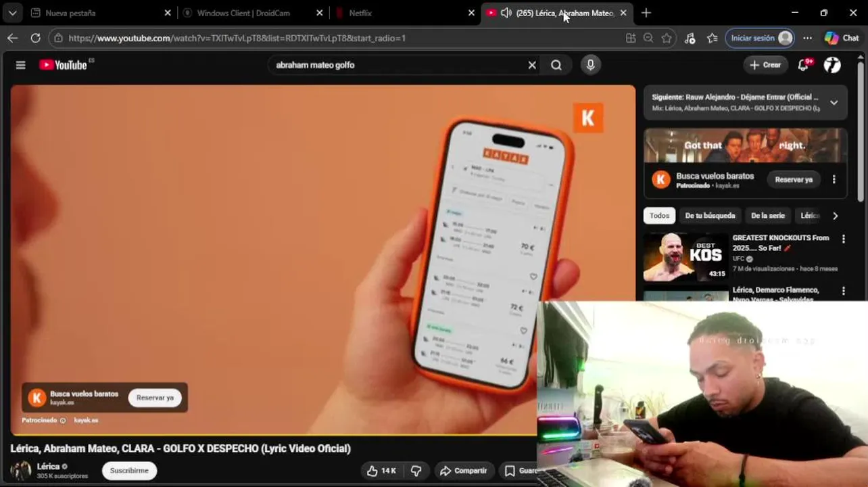Open options for GREATEST KNOCKOUTS video

click(x=843, y=239)
